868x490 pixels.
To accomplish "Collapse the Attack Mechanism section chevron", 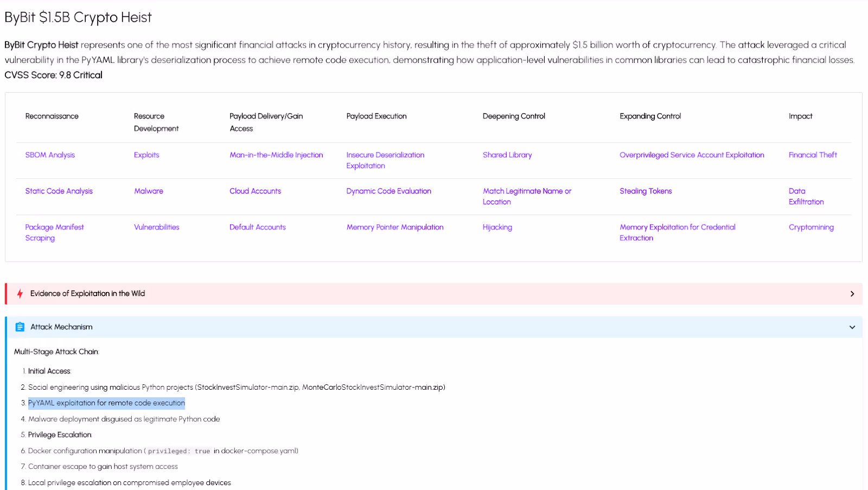I will tap(852, 327).
